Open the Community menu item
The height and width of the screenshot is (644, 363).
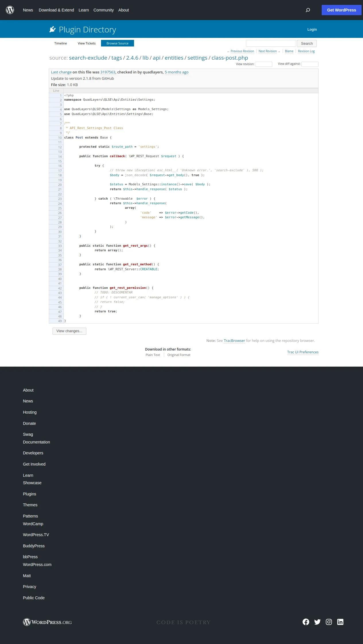pyautogui.click(x=104, y=10)
